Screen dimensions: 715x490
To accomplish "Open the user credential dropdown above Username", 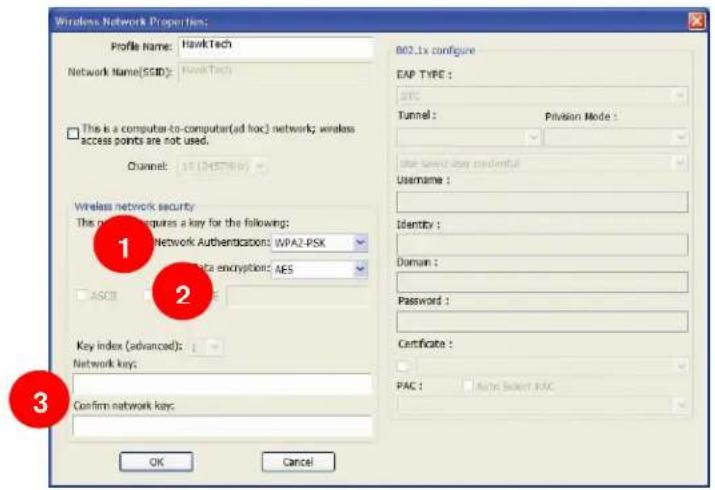I will 542,163.
